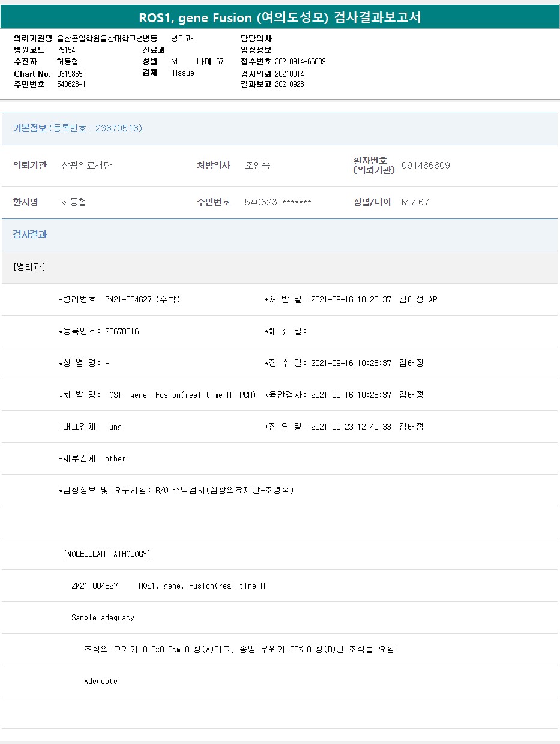Viewport: 560px width, 744px height.
Task: Select the 성별/나이 value M / 67
Action: [x=415, y=202]
